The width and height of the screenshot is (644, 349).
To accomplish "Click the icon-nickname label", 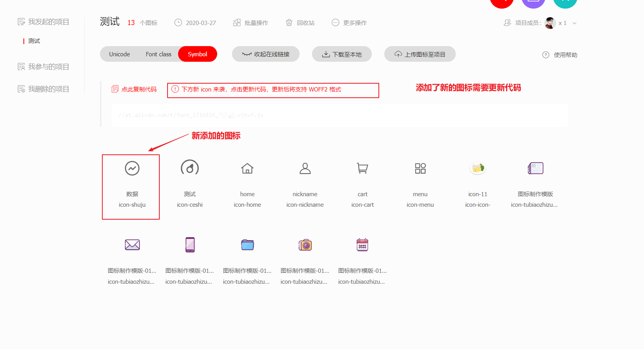I will click(x=305, y=205).
